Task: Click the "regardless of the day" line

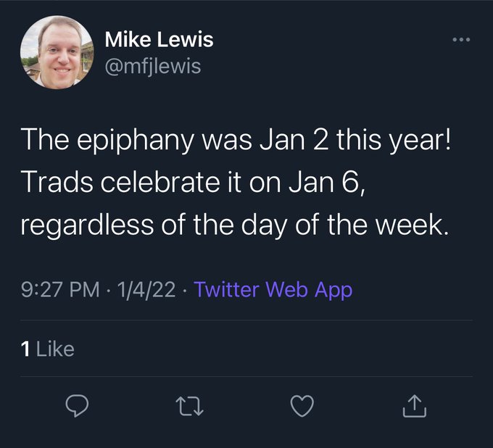Action: 234,225
